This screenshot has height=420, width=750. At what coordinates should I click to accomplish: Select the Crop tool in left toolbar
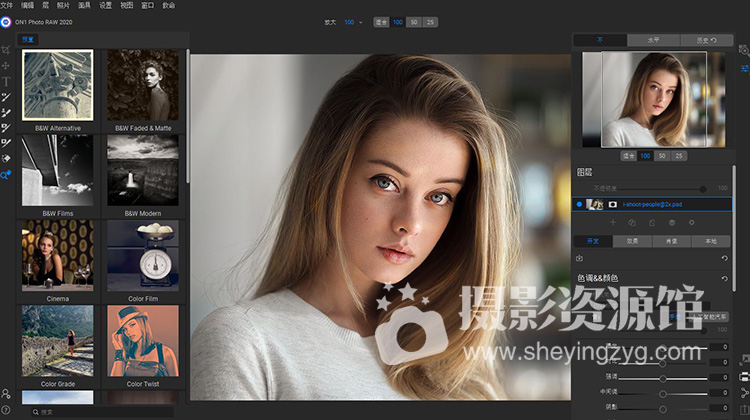point(7,49)
